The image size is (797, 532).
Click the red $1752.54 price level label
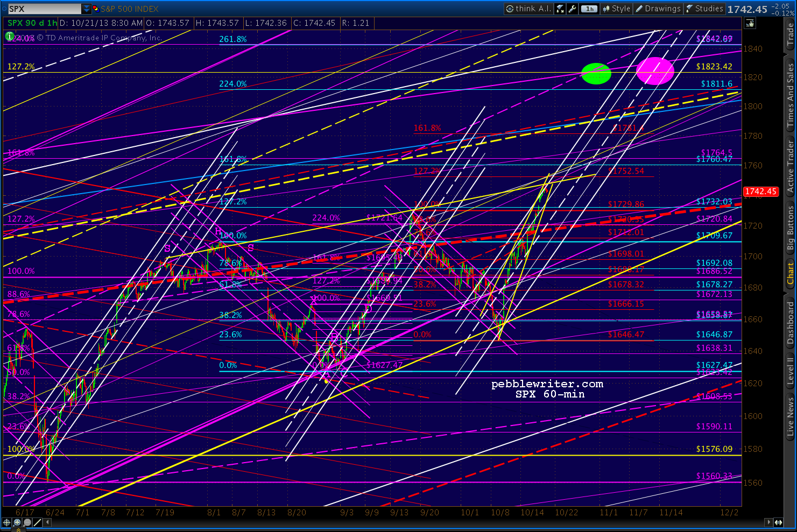point(626,171)
